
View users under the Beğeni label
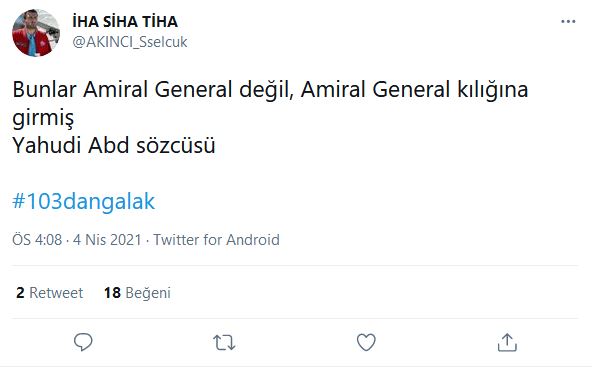point(148,293)
